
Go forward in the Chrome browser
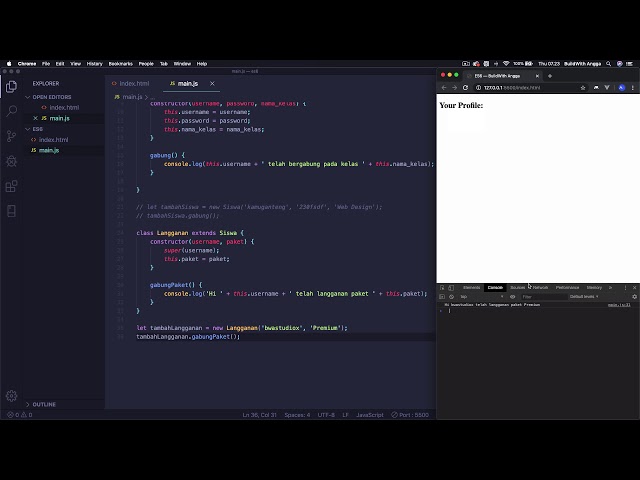click(x=454, y=88)
